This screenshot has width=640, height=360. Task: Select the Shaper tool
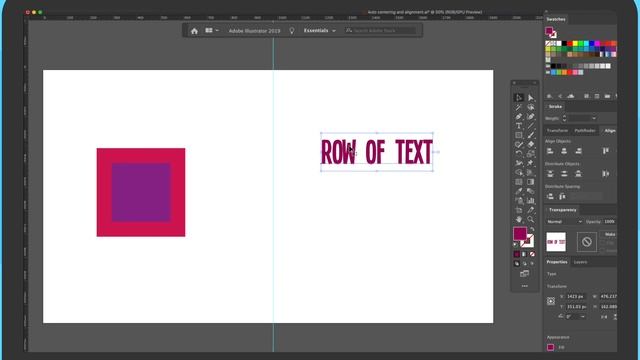[x=519, y=144]
